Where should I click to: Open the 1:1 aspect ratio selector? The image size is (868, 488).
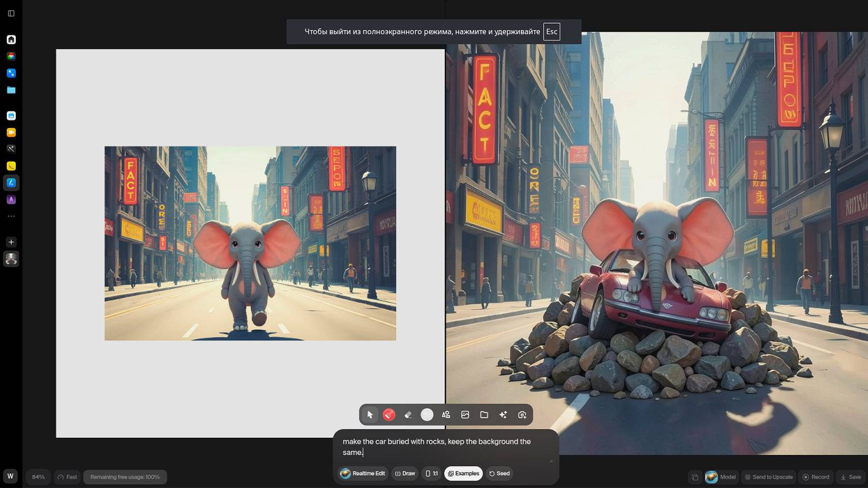[x=431, y=473]
